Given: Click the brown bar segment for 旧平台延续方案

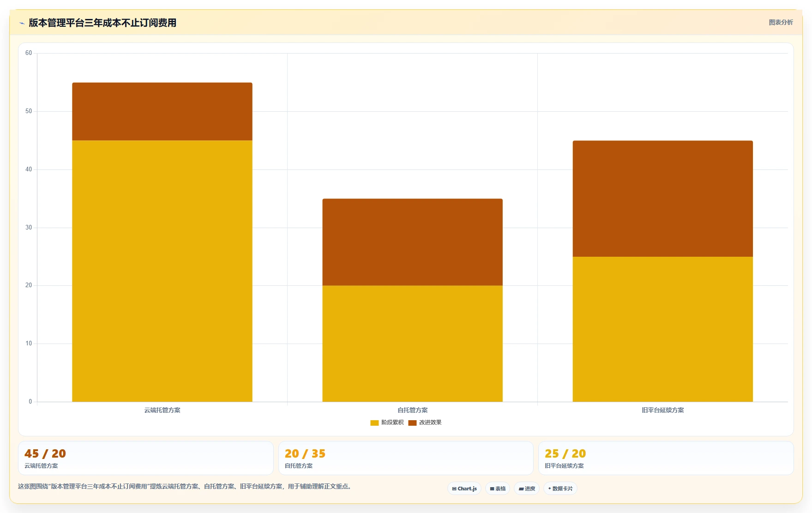Looking at the screenshot, I should 662,199.
